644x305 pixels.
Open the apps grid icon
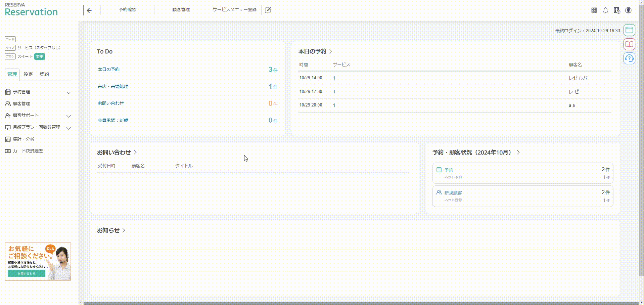click(594, 10)
